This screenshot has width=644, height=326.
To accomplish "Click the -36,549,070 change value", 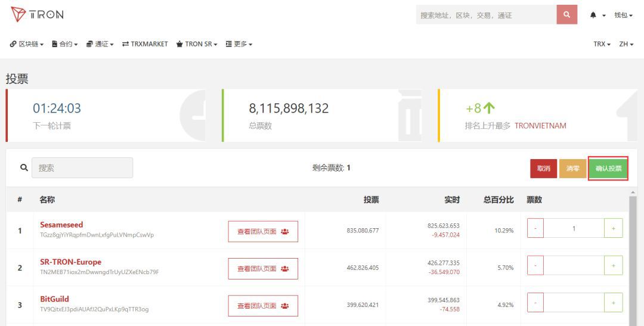I will 444,272.
